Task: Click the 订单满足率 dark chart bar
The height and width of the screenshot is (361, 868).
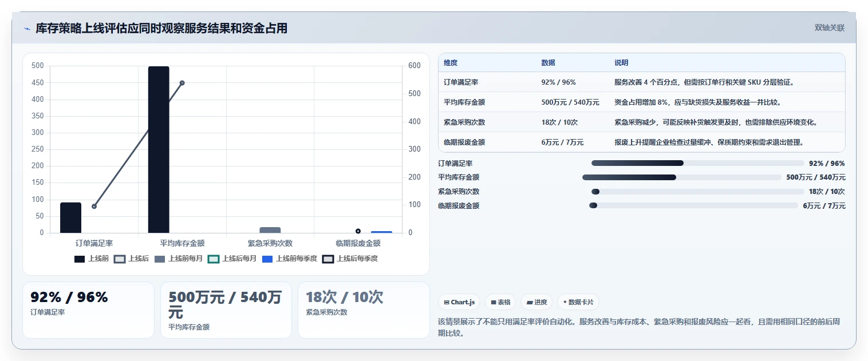Action: pyautogui.click(x=70, y=217)
